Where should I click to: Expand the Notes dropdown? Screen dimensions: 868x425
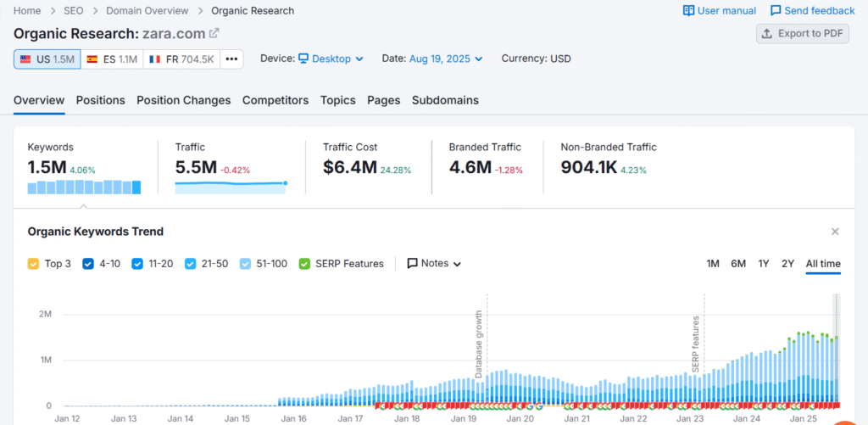point(435,264)
